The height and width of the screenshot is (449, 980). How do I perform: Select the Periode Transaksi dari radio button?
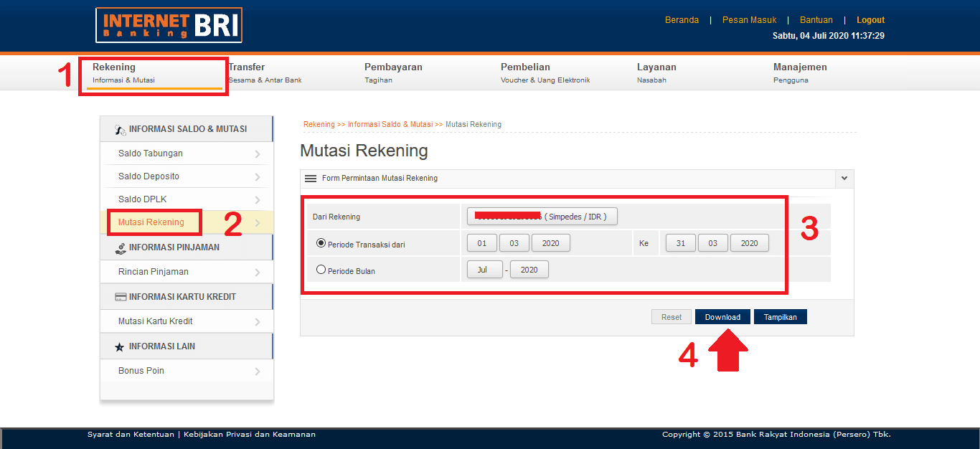321,243
